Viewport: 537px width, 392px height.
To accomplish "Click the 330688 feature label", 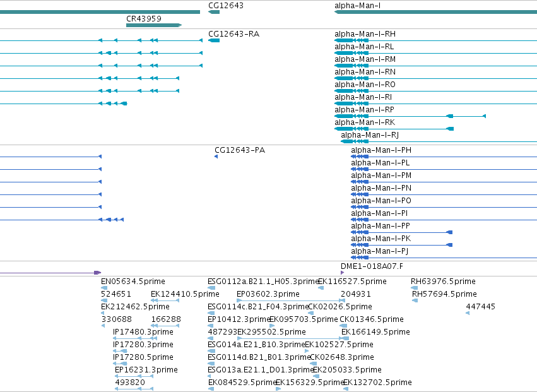I will 117,319.
